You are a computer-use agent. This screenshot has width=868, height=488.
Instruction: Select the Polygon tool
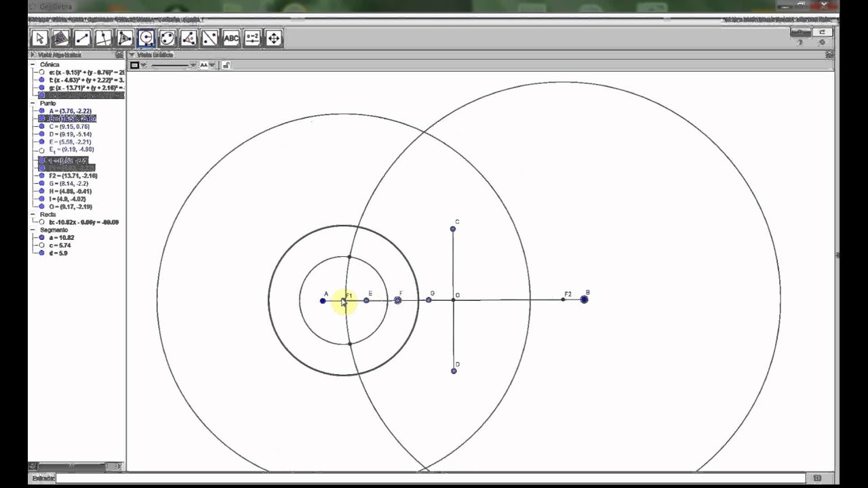(x=125, y=38)
